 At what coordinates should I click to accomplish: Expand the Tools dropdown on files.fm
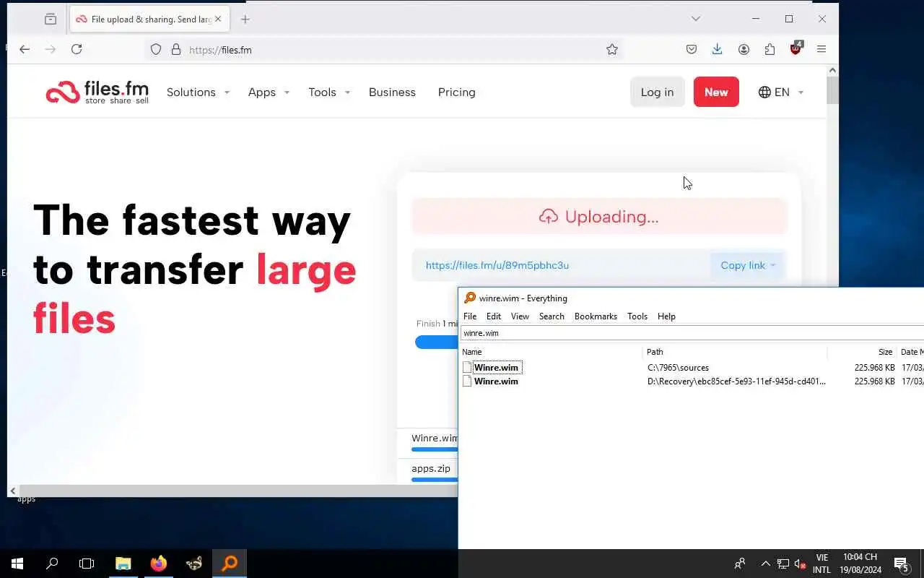tap(329, 92)
